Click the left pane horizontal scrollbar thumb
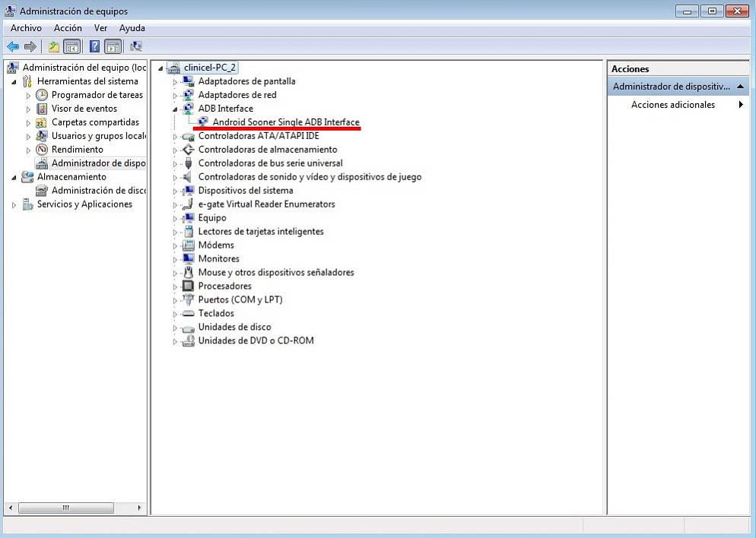 pyautogui.click(x=65, y=508)
